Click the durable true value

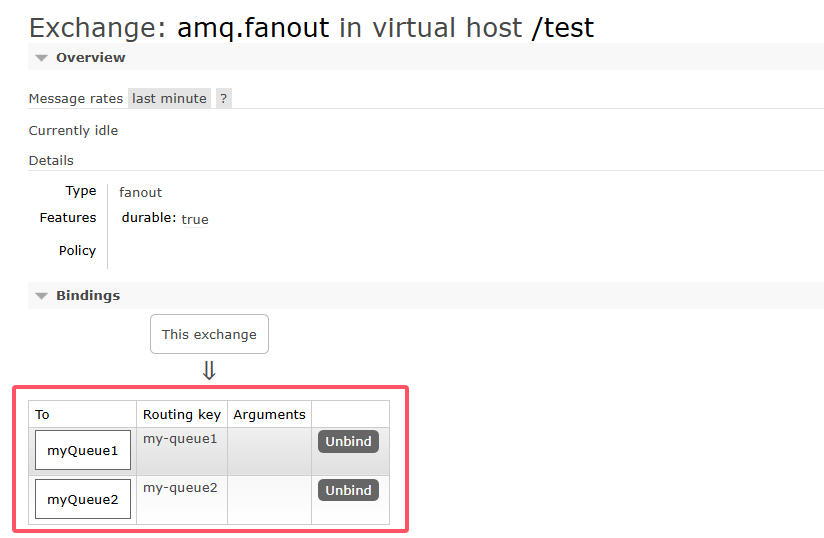click(x=195, y=220)
